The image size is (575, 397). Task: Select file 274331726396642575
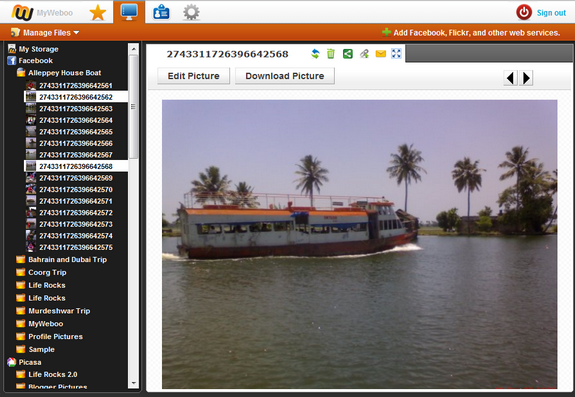click(76, 247)
